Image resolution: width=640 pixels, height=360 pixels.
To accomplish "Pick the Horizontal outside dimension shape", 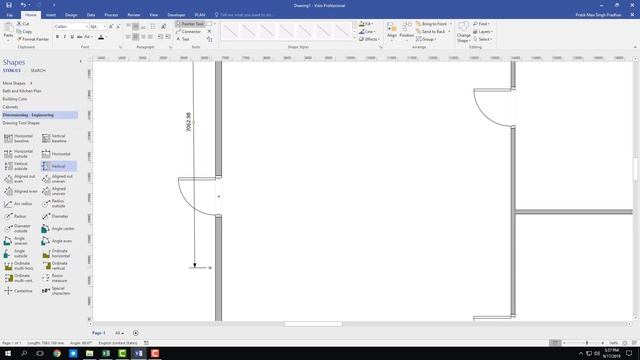I will tap(19, 153).
